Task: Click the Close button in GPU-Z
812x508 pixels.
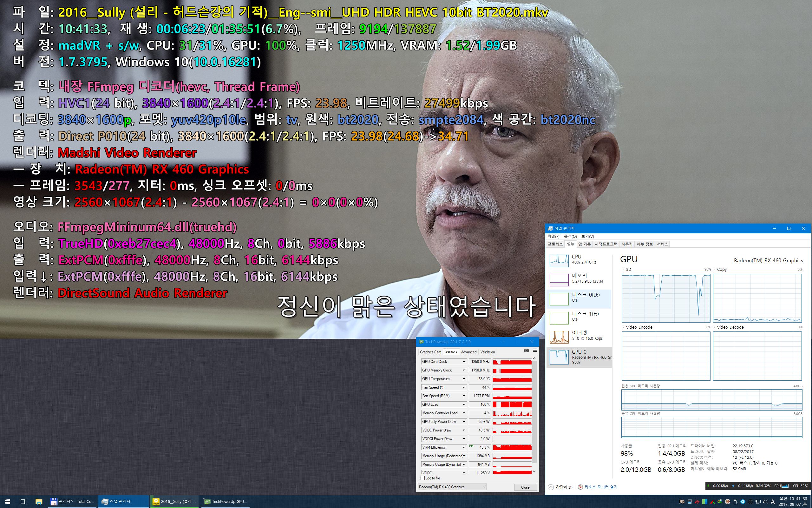Action: (525, 487)
